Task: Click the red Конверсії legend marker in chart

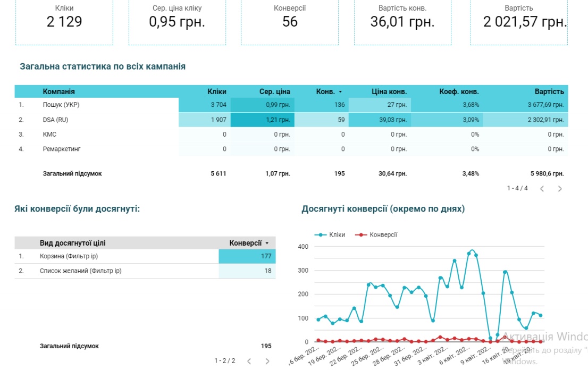Action: [362, 234]
